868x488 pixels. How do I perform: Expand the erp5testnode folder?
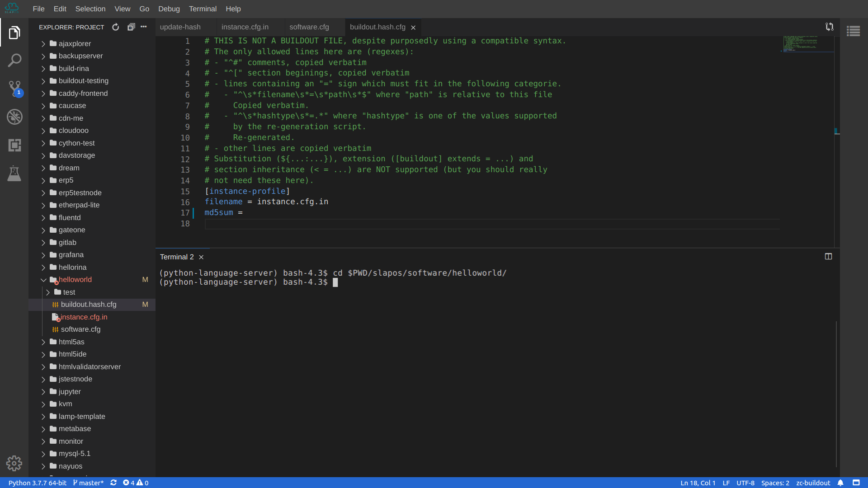pyautogui.click(x=43, y=193)
